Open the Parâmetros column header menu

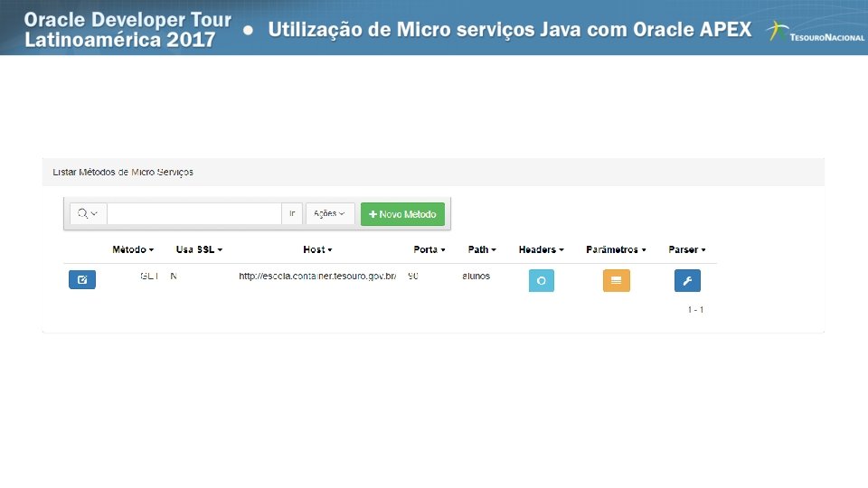click(616, 249)
